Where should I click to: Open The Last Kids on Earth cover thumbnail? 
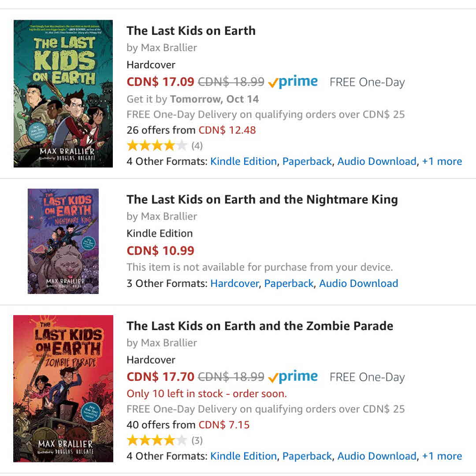pos(63,93)
